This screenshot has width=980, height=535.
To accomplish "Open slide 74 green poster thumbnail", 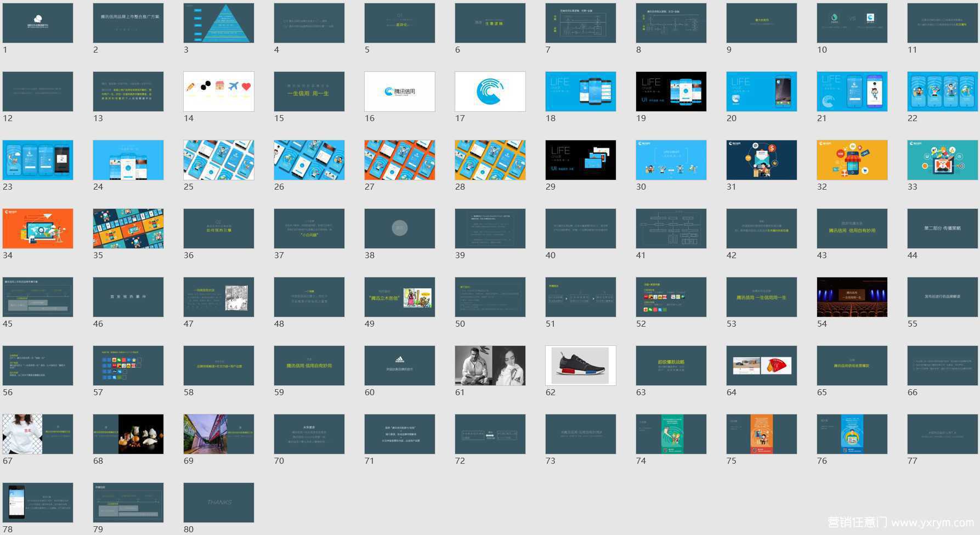I will click(x=671, y=434).
